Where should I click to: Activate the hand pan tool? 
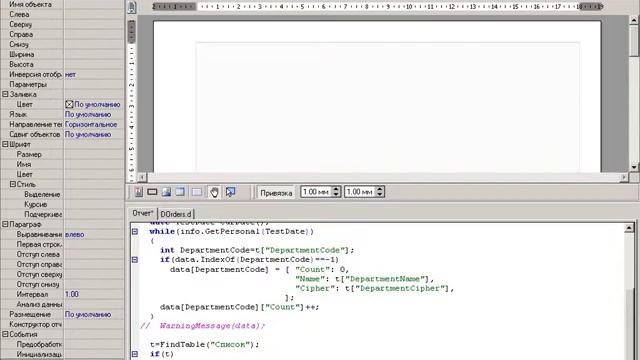click(x=214, y=192)
